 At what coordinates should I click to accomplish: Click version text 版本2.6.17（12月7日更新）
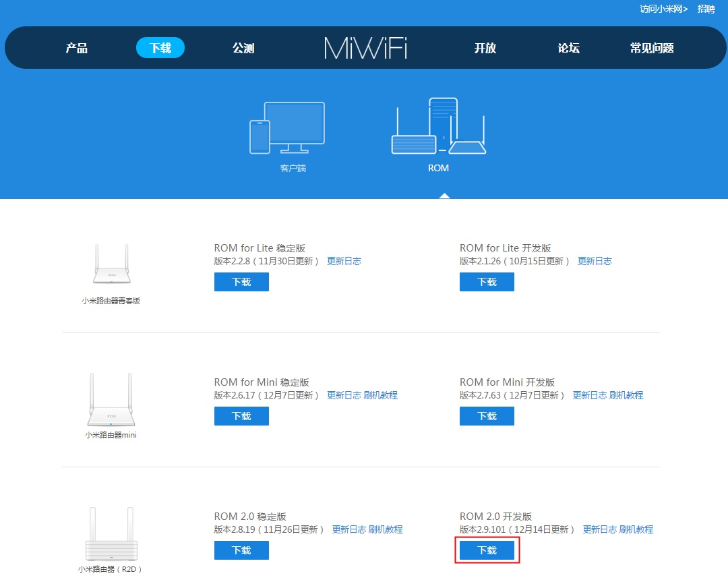click(266, 395)
